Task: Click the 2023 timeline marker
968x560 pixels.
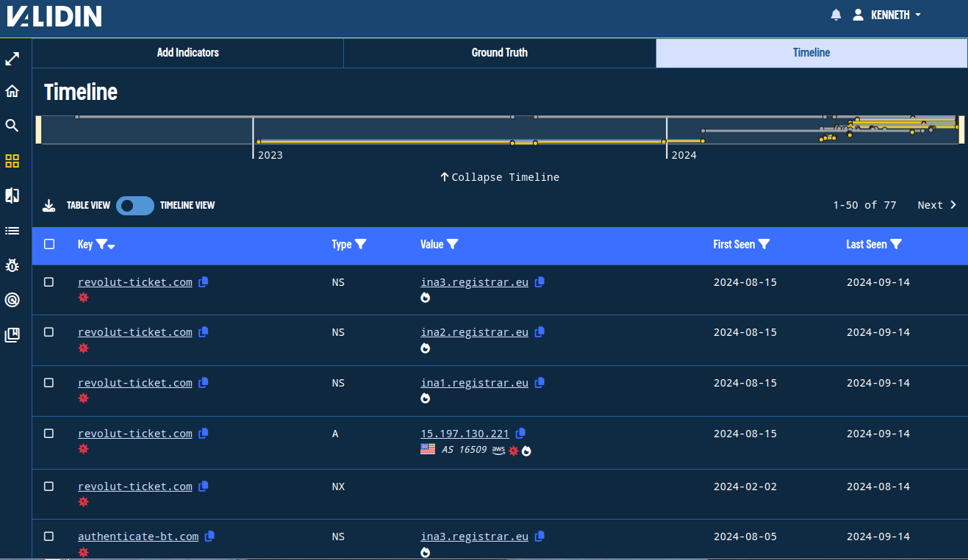Action: point(270,155)
